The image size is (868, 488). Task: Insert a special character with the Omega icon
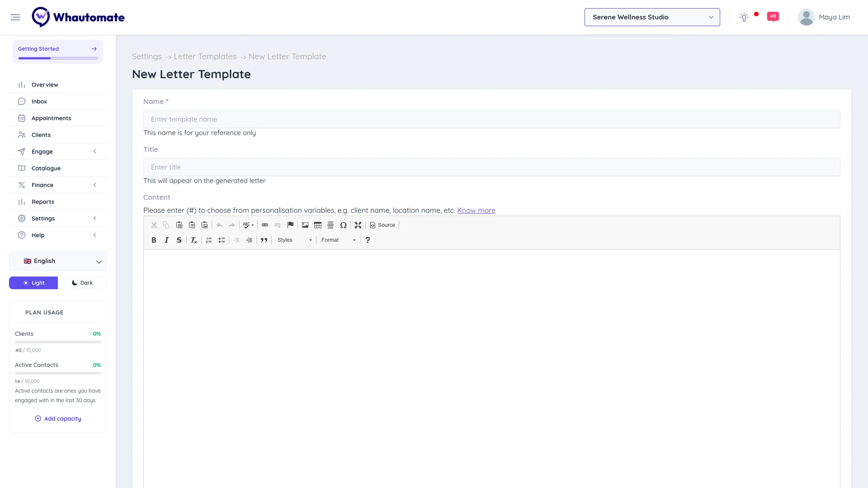point(343,225)
